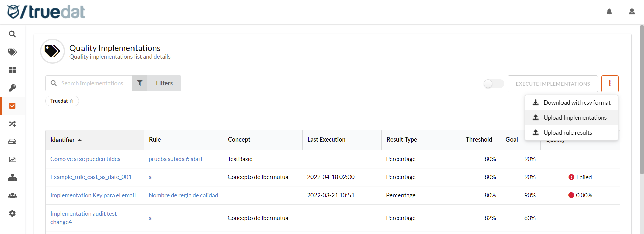644x234 pixels.
Task: Open the Filters dropdown
Action: 157,83
